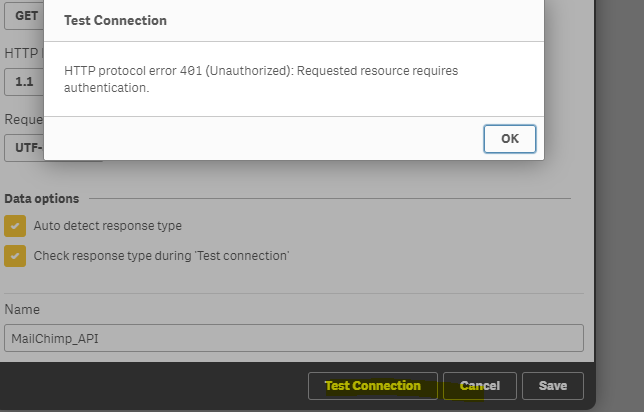Click the Name label above the field
644x412 pixels.
point(22,310)
